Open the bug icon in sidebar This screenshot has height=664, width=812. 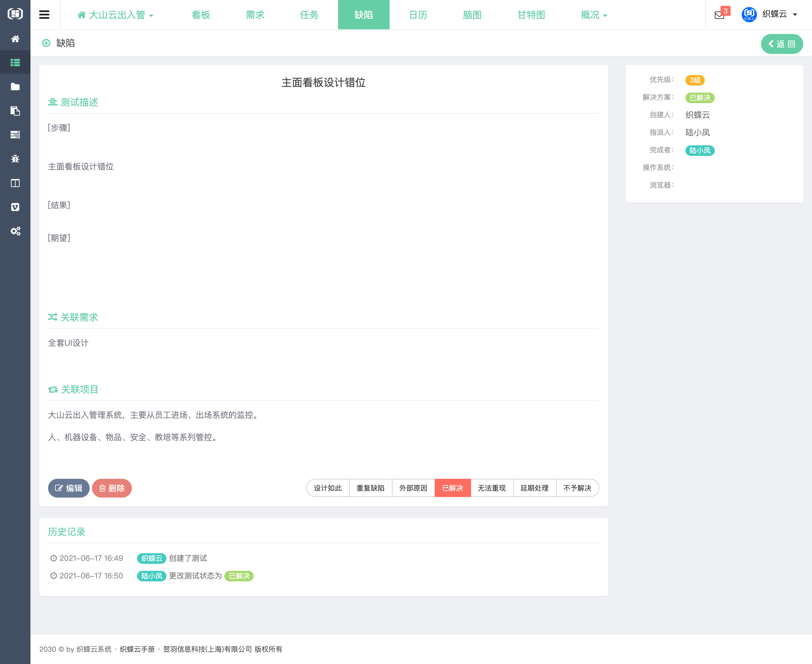point(15,159)
